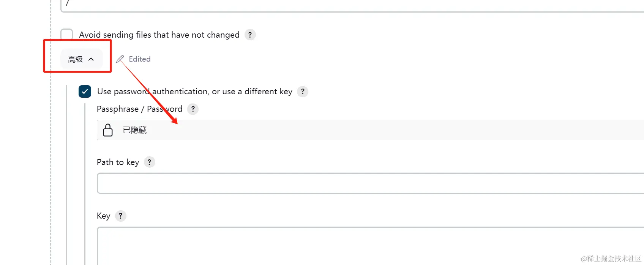Show help for Passphrase / Password
The width and height of the screenshot is (644, 265).
(x=193, y=109)
